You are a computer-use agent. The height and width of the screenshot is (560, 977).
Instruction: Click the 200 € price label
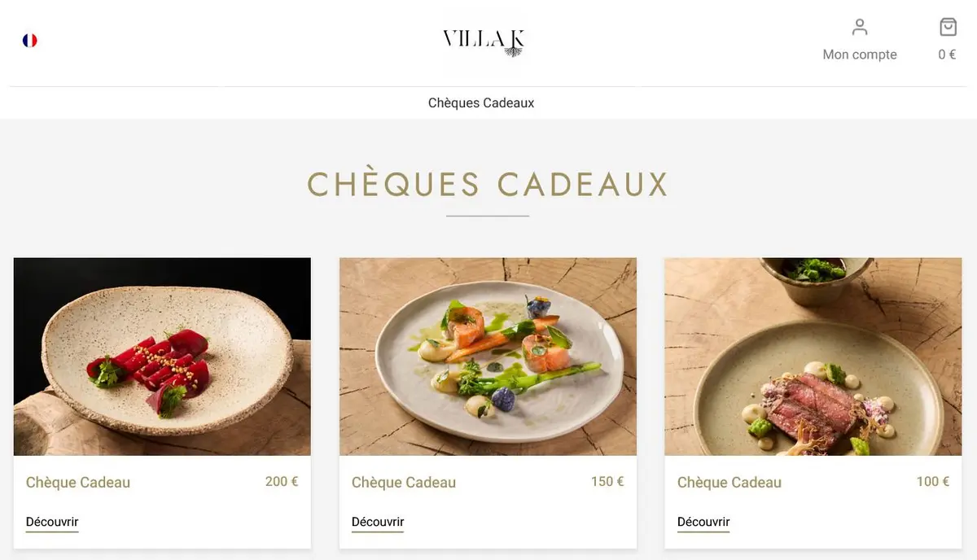(x=282, y=481)
